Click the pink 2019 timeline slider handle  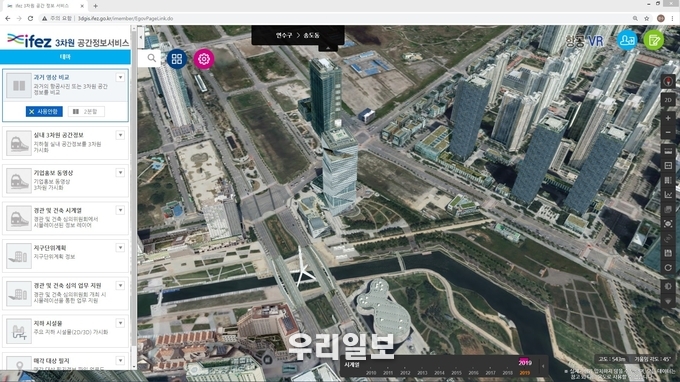click(x=525, y=362)
